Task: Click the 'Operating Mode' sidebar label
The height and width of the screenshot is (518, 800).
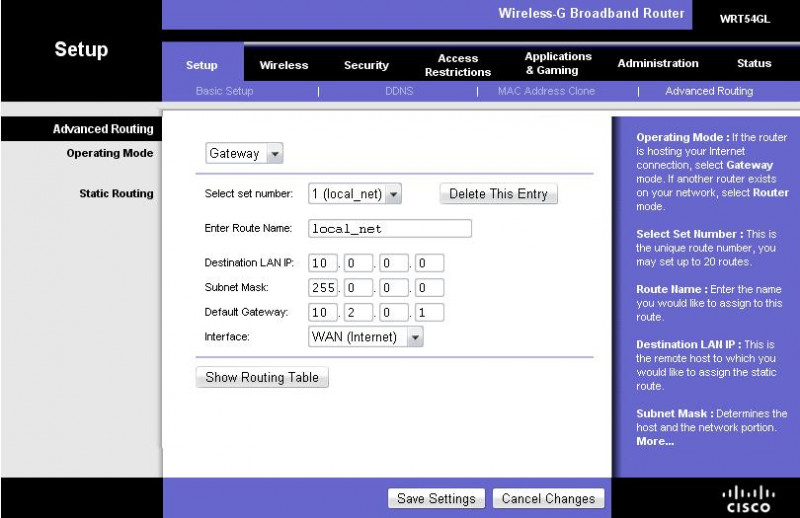Action: pos(110,153)
